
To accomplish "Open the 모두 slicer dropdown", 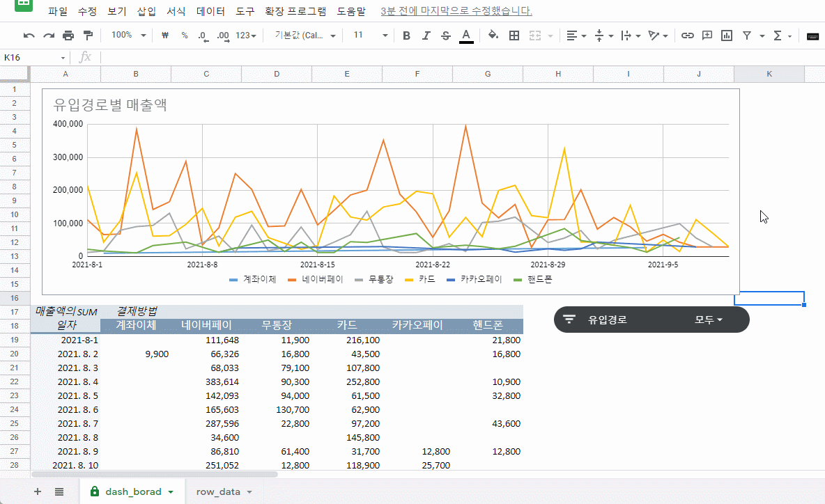I will pos(708,320).
